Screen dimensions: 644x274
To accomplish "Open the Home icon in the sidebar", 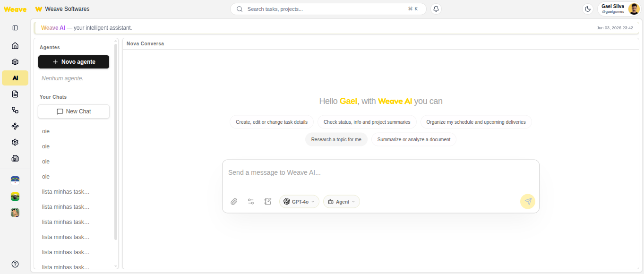I will pyautogui.click(x=15, y=46).
